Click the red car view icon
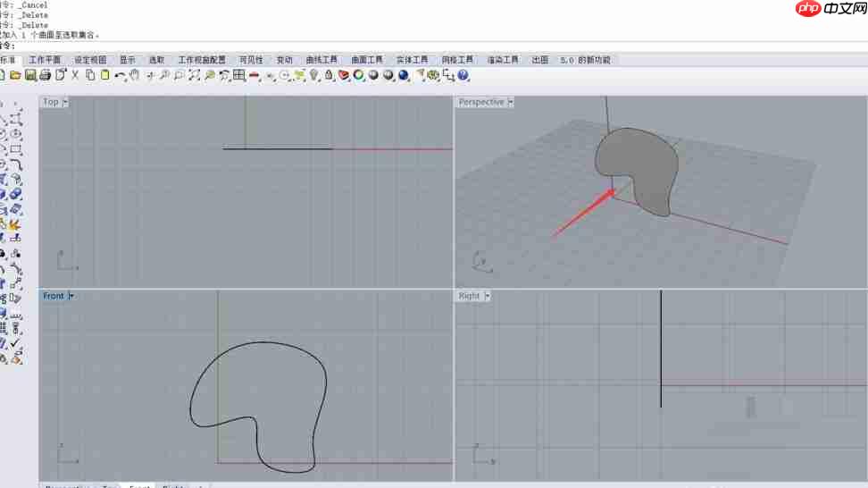 coord(255,75)
